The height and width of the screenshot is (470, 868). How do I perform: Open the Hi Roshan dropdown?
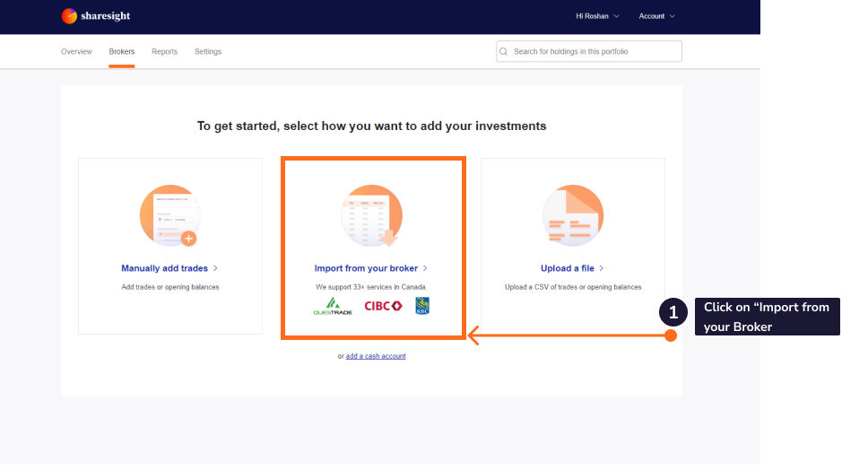coord(597,16)
